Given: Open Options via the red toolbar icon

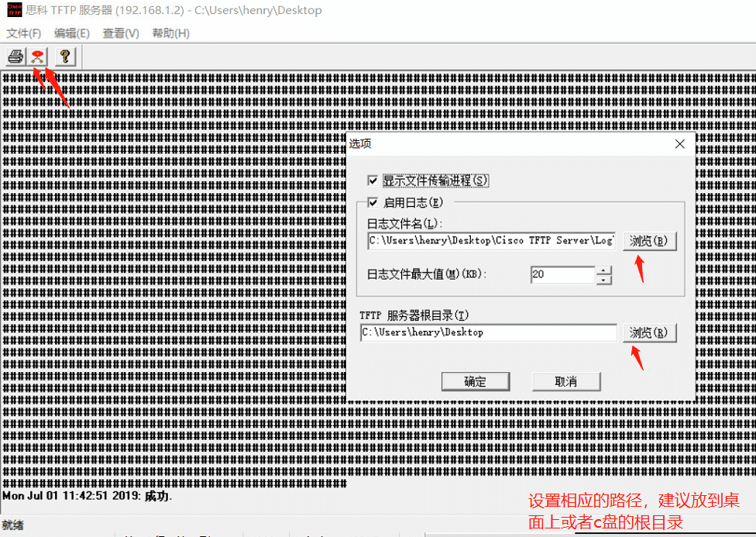Looking at the screenshot, I should click(37, 57).
